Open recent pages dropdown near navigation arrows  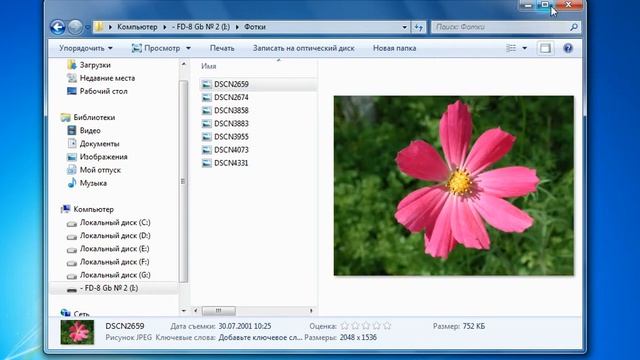coord(87,27)
